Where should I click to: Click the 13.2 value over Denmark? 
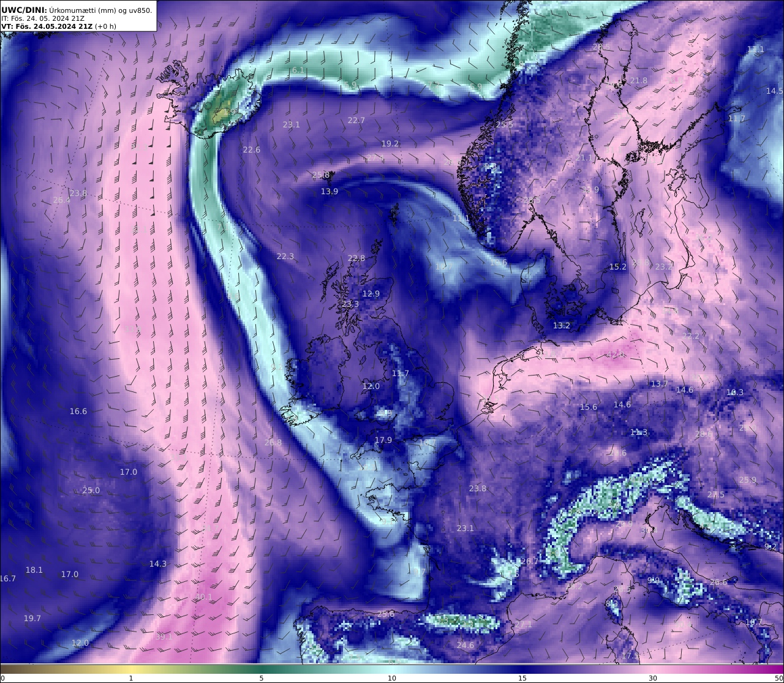561,326
